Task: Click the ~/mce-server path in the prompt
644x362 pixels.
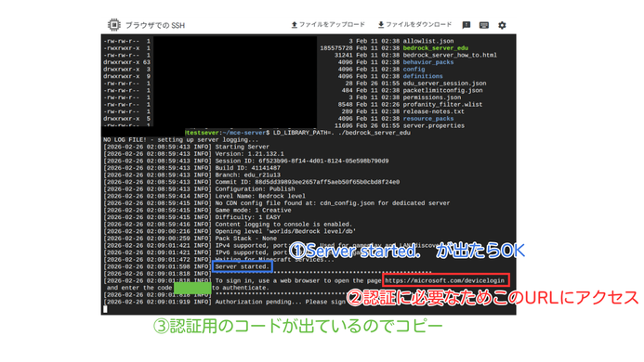Action: (x=244, y=133)
